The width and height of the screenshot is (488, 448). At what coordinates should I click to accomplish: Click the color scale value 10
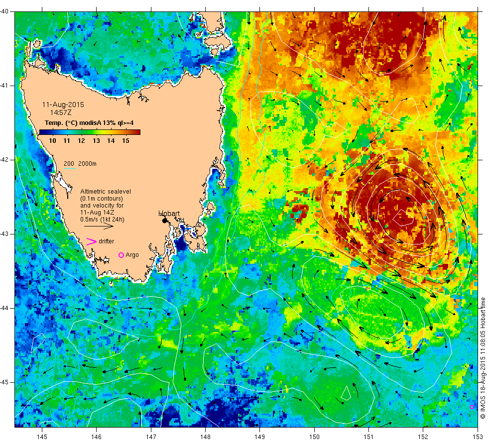coord(53,140)
